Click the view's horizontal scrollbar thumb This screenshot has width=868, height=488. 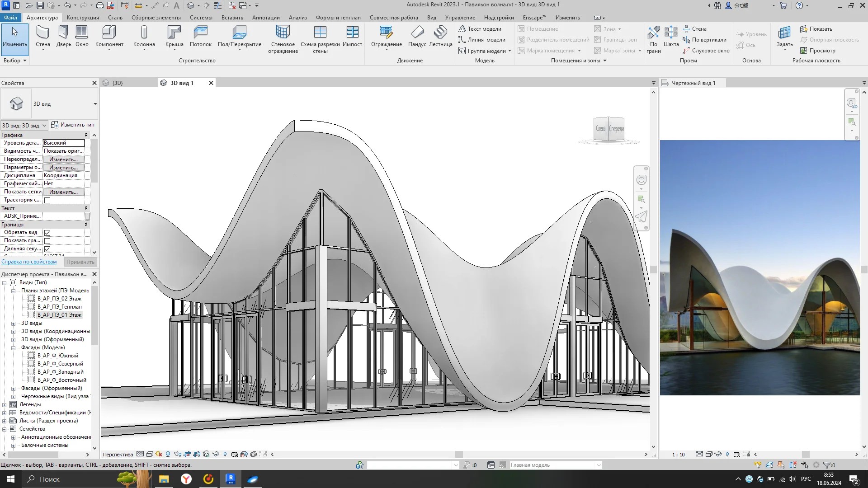(458, 454)
